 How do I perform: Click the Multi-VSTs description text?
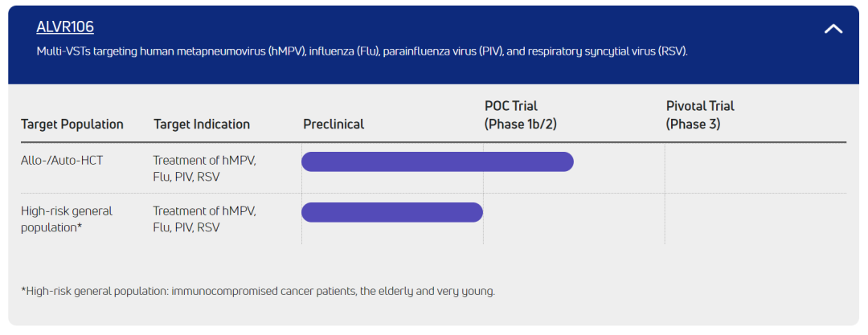pos(362,51)
